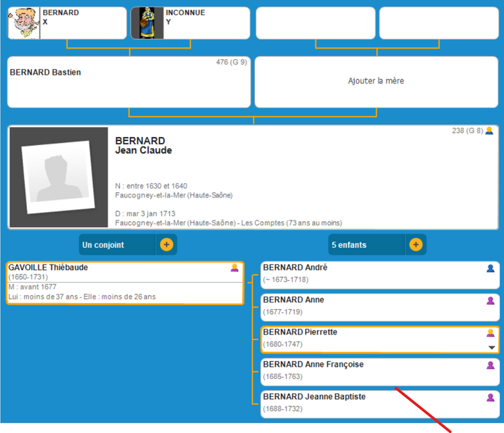Click the purple person icon on BERNARD Anne
Screen dimensions: 504x433
point(490,300)
